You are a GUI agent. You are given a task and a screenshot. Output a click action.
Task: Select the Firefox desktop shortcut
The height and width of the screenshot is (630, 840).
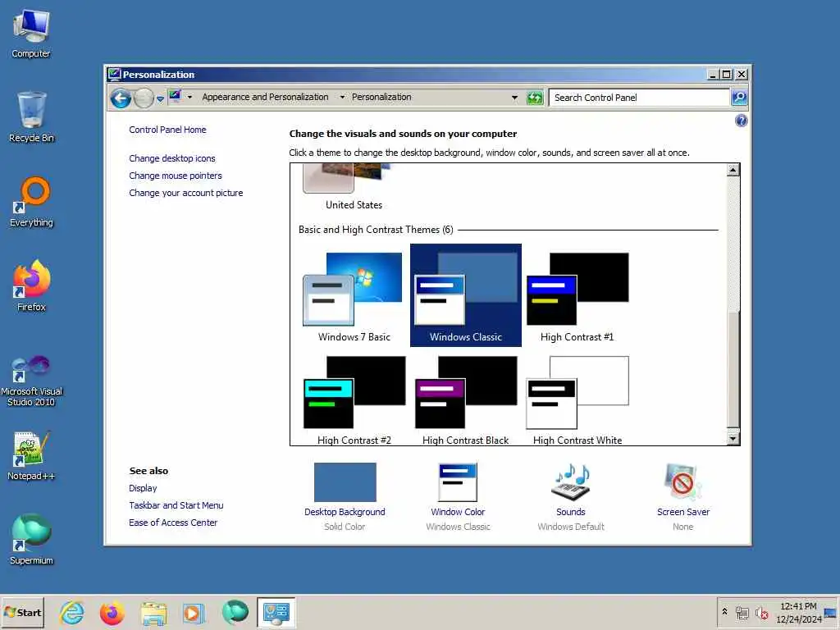(31, 286)
